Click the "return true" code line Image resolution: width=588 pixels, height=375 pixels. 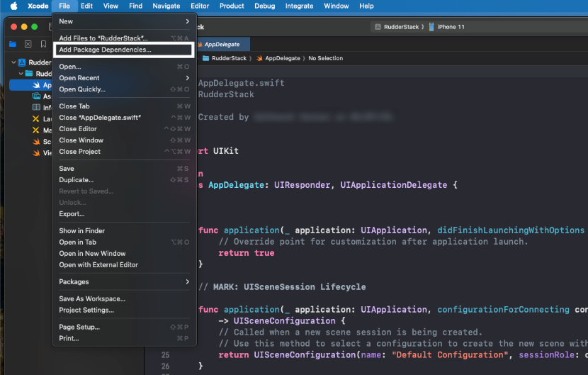coord(247,253)
